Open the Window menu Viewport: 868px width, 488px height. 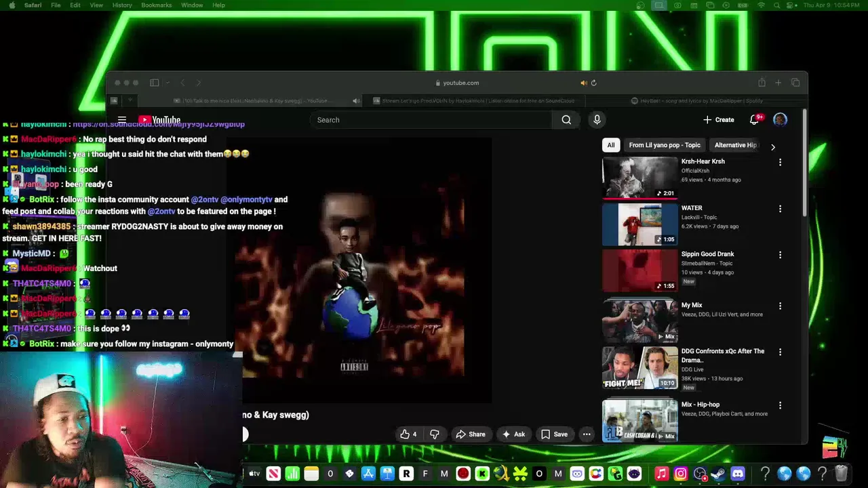coord(192,5)
